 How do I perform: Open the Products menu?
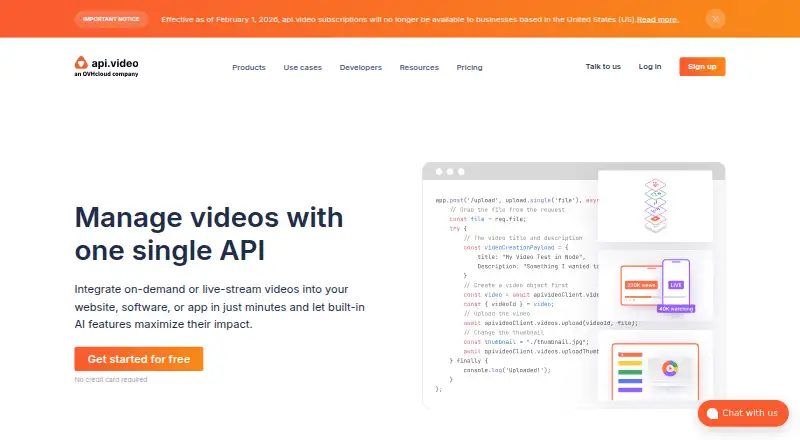click(249, 67)
